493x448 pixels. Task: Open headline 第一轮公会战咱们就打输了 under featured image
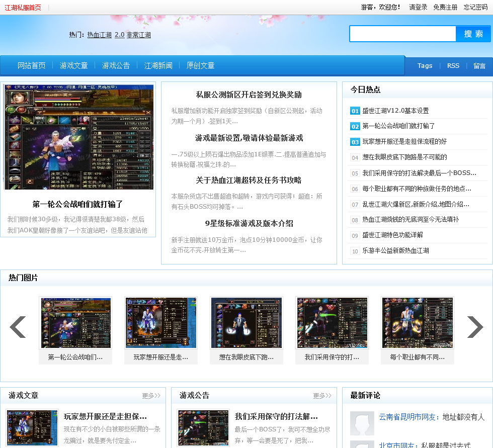tap(77, 204)
